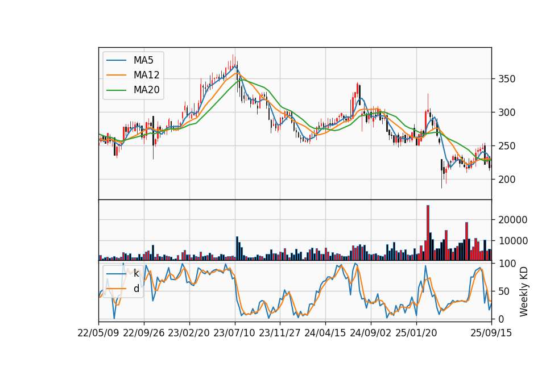Screen dimensions: 546x392
Task: Click the green MA20 legend line sample
Action: click(116, 90)
